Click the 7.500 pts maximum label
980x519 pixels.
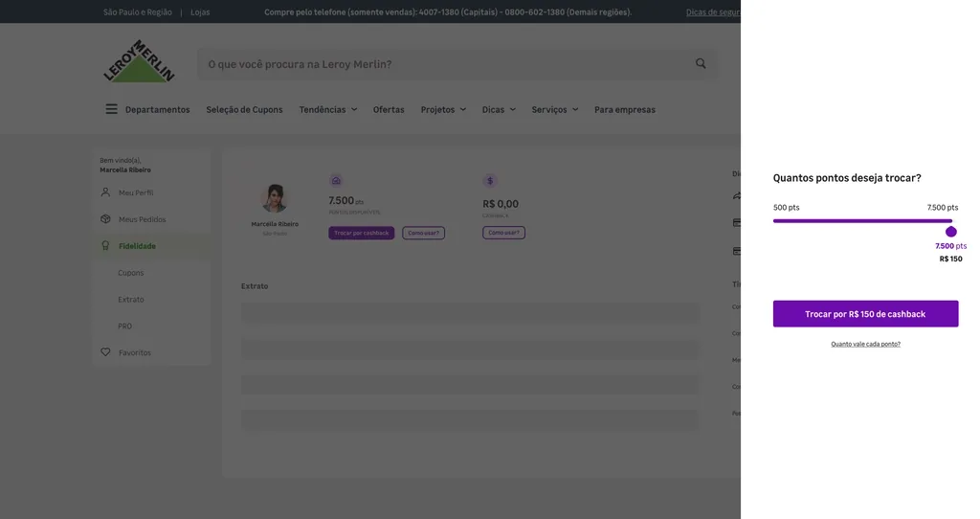[x=943, y=208]
